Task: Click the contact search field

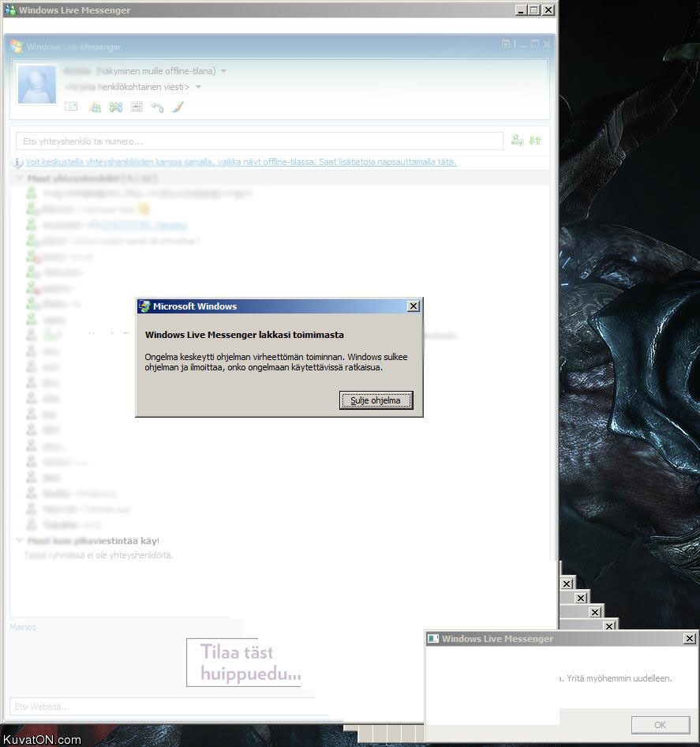Action: coord(259,141)
